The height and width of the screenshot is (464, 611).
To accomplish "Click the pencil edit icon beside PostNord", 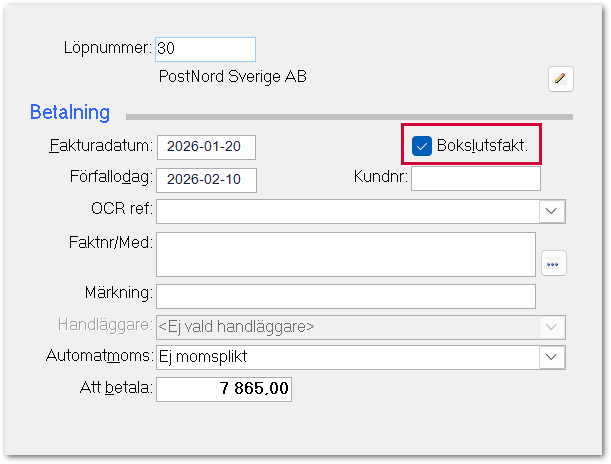I will [x=560, y=78].
